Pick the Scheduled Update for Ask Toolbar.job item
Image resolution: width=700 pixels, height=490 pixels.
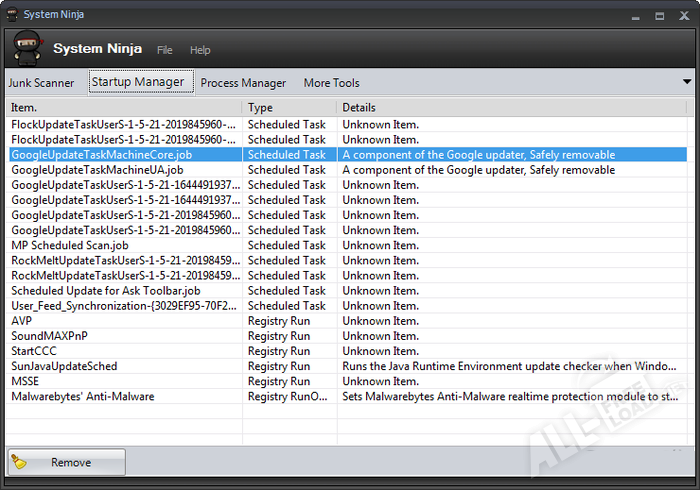[x=106, y=291]
